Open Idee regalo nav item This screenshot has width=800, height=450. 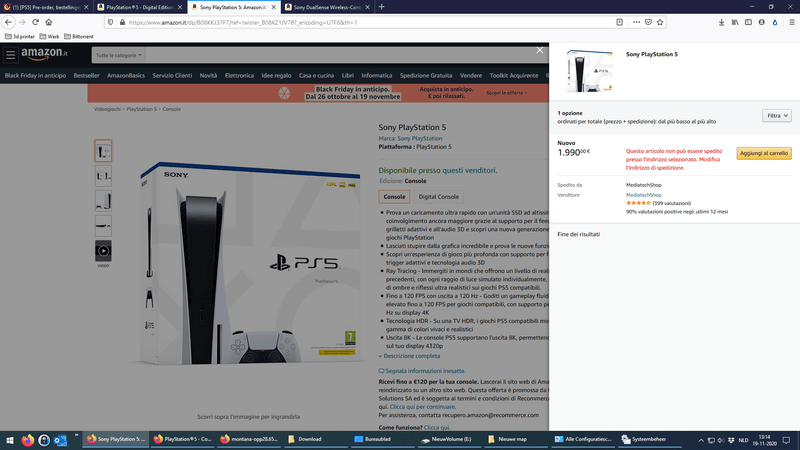coord(276,76)
